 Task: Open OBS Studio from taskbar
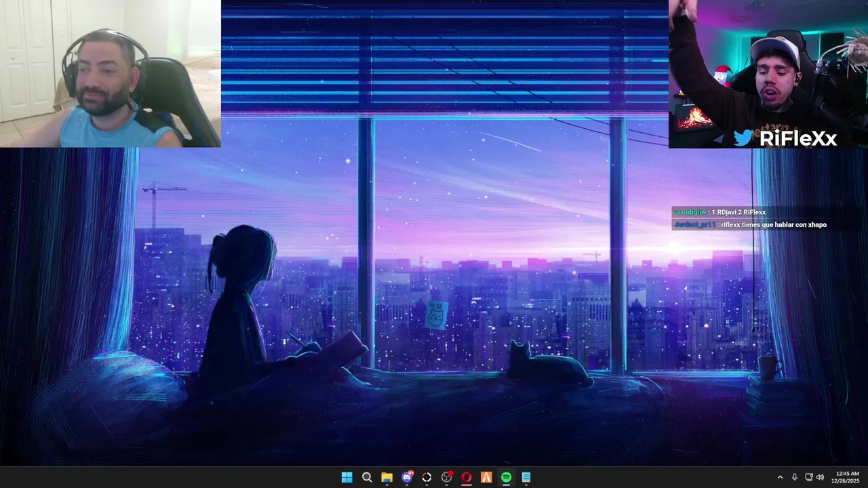click(447, 477)
